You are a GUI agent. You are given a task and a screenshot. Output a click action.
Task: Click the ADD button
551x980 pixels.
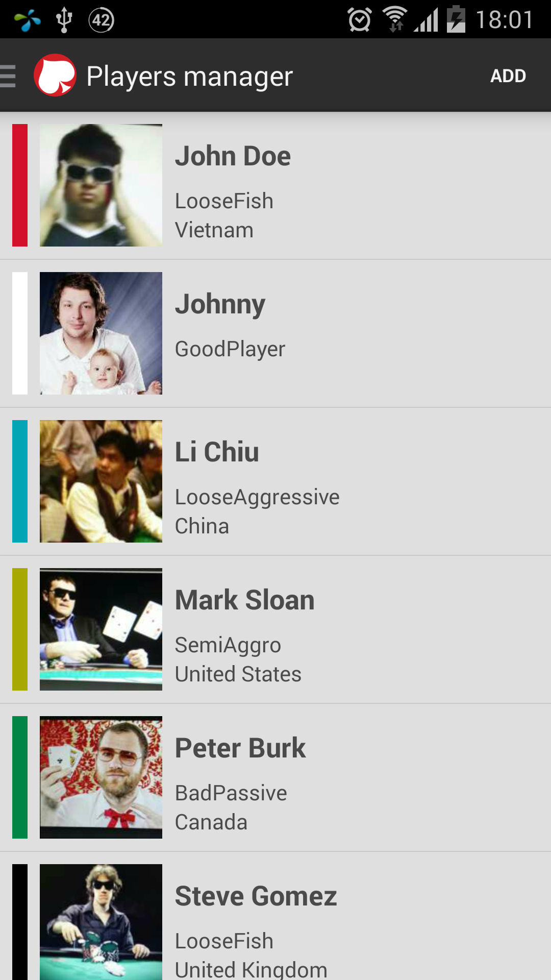(508, 76)
